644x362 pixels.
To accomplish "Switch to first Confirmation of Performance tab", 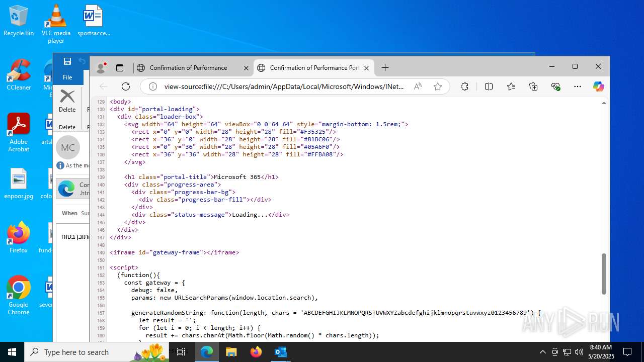I will click(x=189, y=67).
